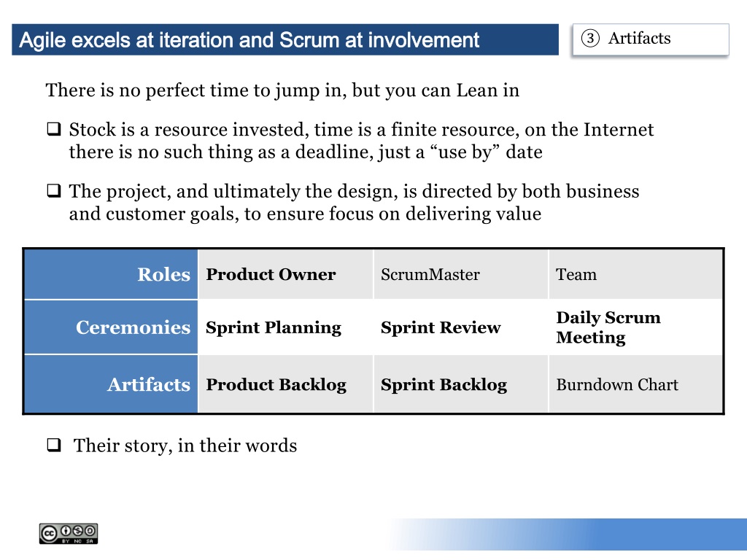The height and width of the screenshot is (560, 747).
Task: Select the Ceremonies row header
Action: [111, 327]
